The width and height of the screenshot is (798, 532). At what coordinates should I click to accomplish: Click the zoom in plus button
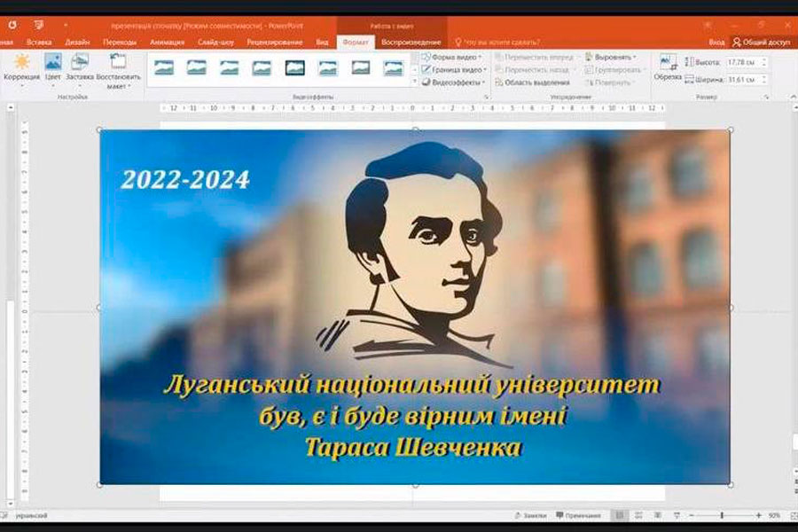point(759,516)
